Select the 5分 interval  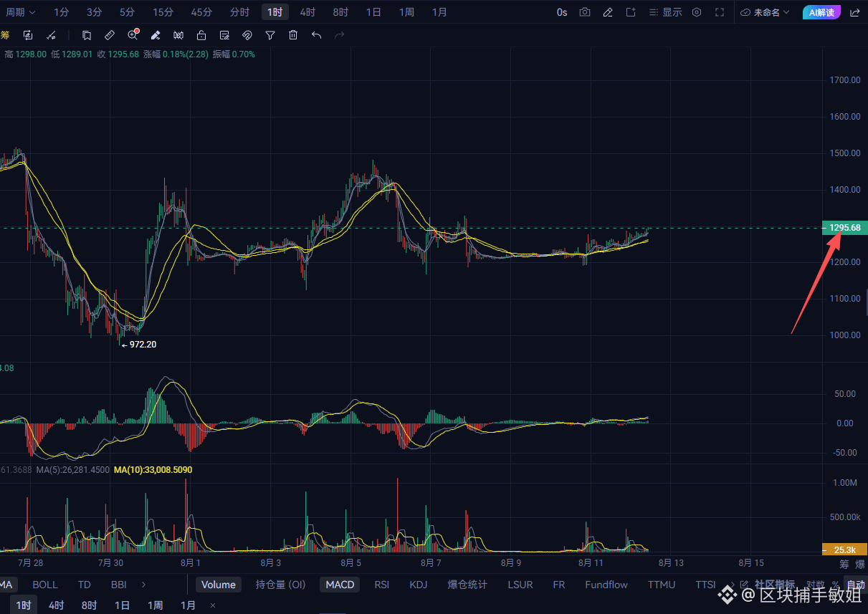click(127, 12)
